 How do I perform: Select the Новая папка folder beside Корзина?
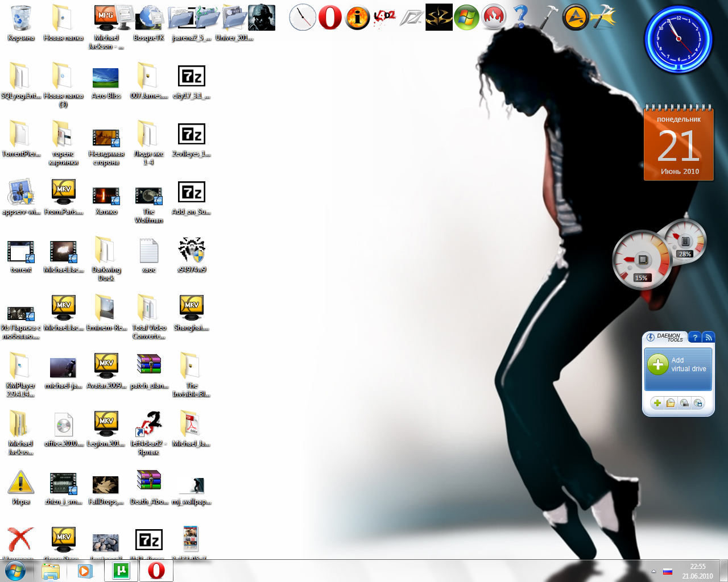point(63,23)
